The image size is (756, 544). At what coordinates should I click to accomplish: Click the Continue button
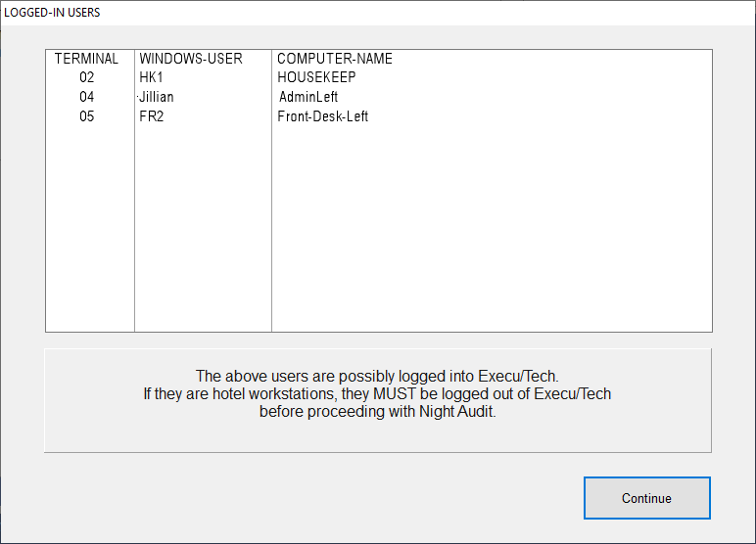coord(646,498)
